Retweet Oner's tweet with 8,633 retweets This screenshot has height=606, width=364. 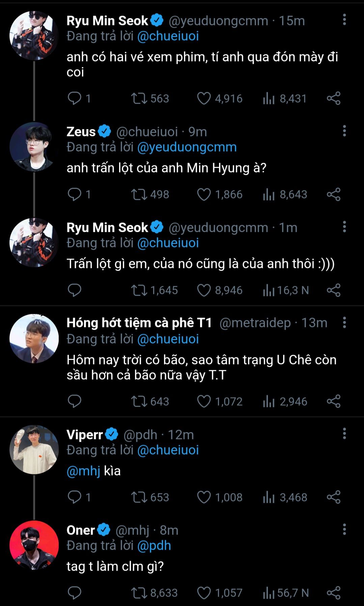click(x=139, y=593)
